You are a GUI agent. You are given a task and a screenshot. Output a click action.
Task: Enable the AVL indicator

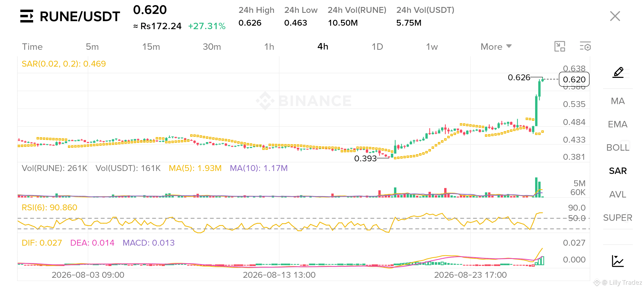coord(618,194)
